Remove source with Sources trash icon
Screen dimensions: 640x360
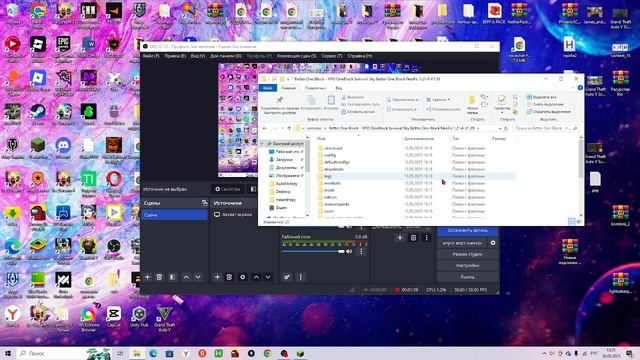229,277
